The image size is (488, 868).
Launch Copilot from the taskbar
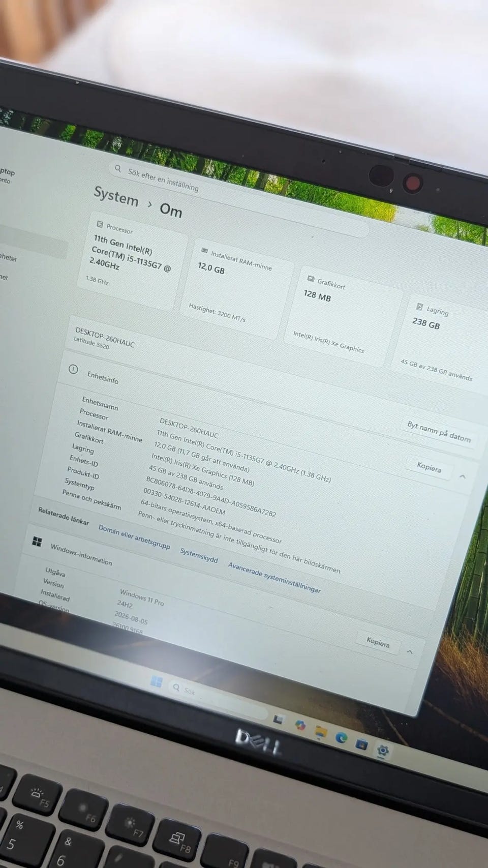300,725
